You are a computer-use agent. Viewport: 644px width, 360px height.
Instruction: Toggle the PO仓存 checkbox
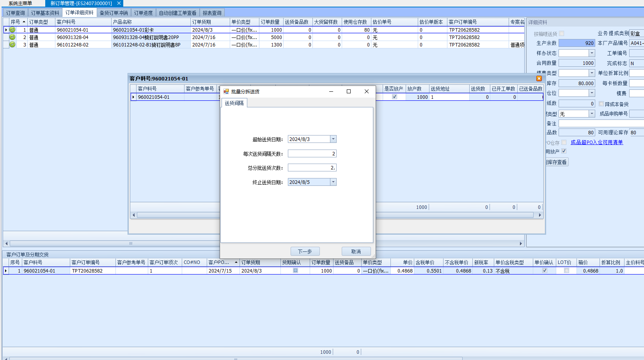click(x=564, y=143)
